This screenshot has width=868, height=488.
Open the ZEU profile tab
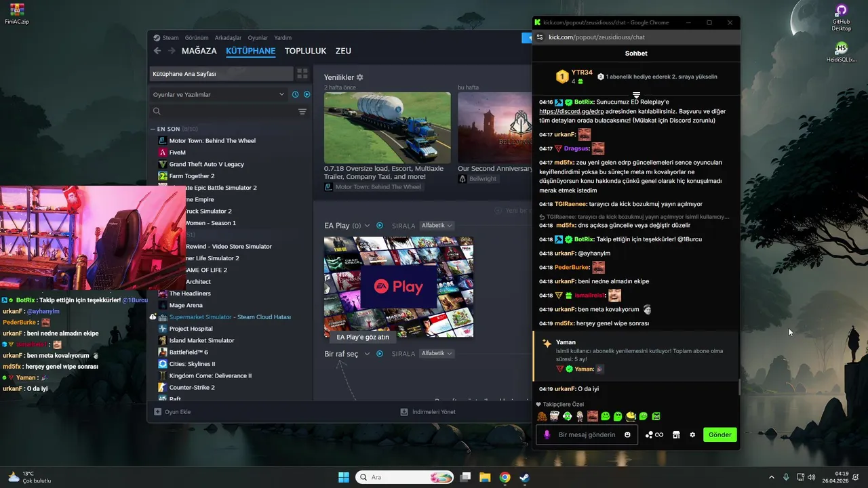coord(343,51)
